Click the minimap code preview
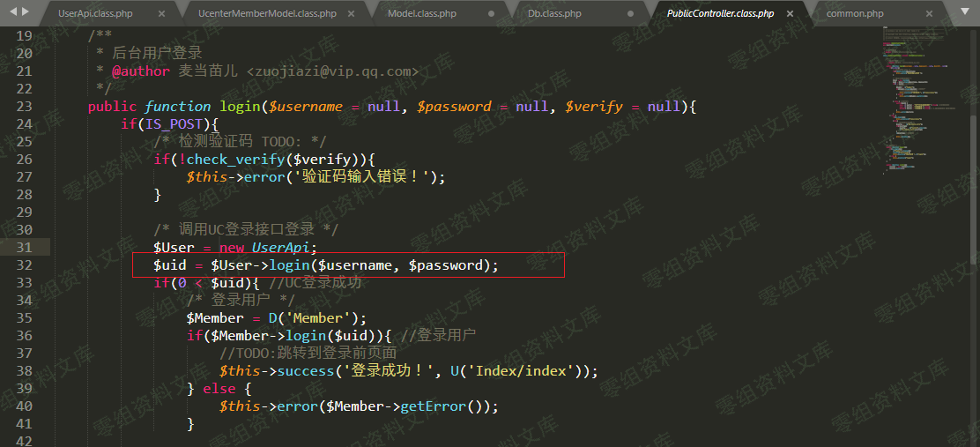 tap(917, 97)
